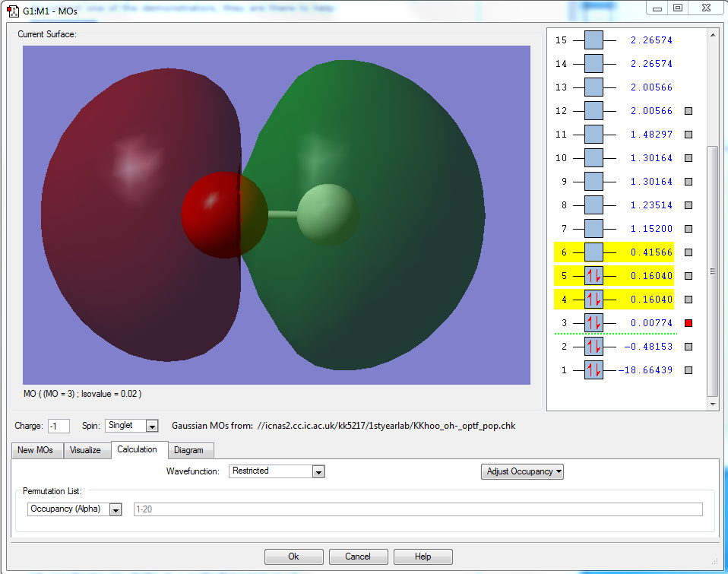Switch to the Visualize tab
The width and height of the screenshot is (728, 574).
[x=85, y=450]
